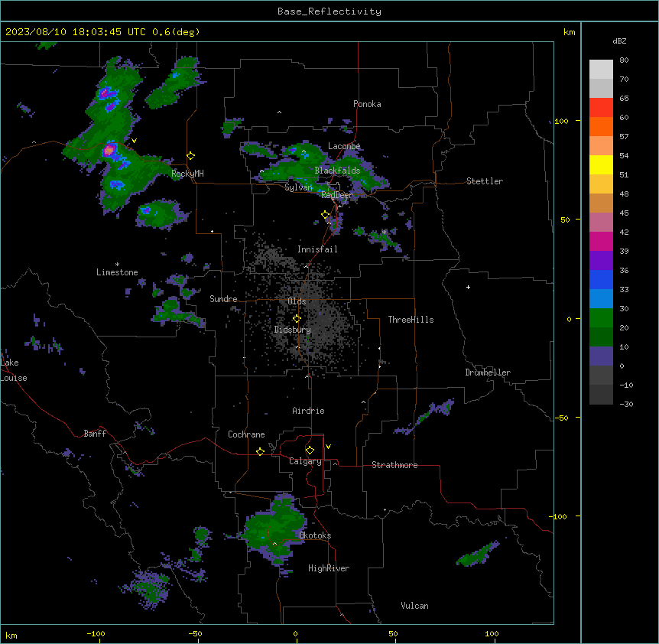Select the magenta 39-42 dBZ legend swatch
This screenshot has width=659, height=644.
[x=601, y=241]
